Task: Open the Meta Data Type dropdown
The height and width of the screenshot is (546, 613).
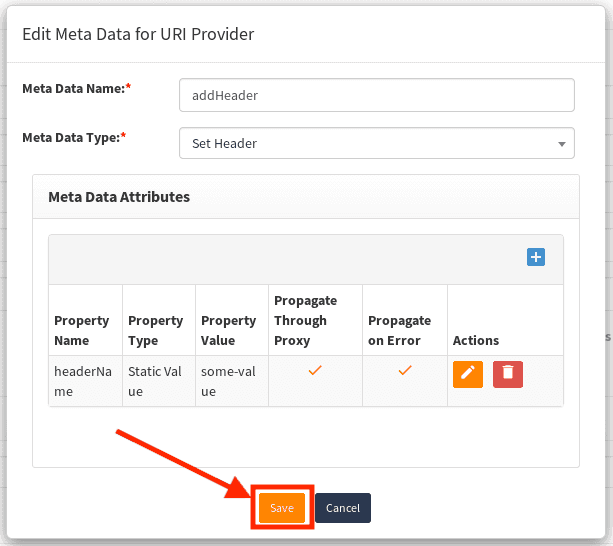Action: (x=376, y=143)
